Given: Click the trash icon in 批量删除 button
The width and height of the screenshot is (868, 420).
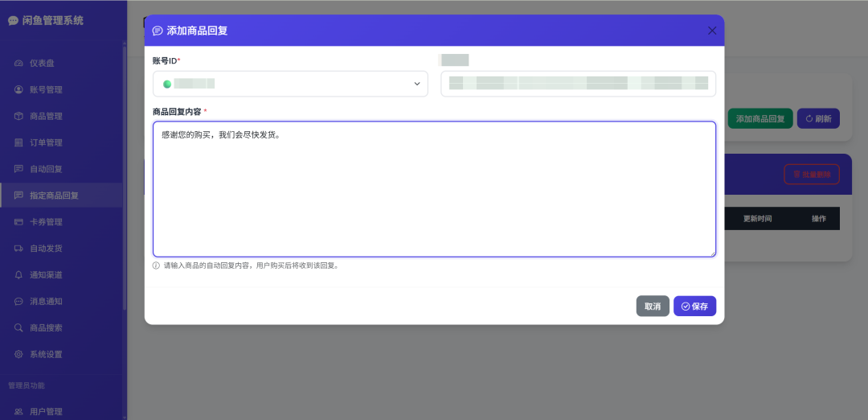Looking at the screenshot, I should coord(796,175).
